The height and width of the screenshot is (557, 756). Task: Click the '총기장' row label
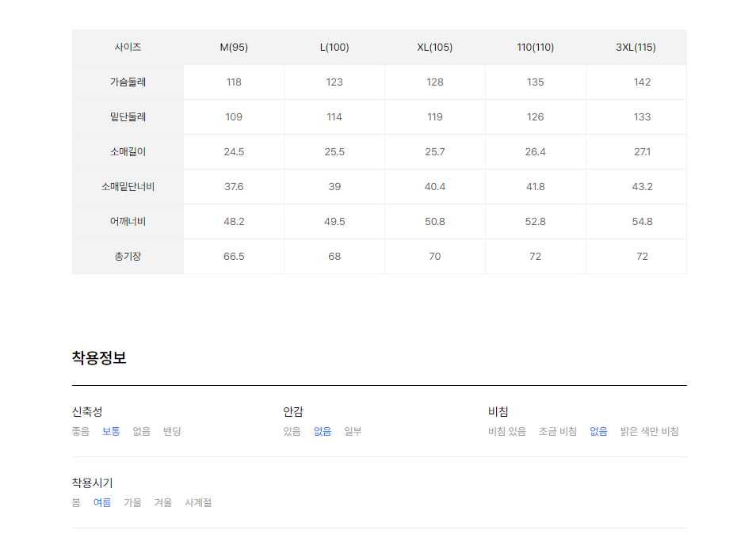click(x=128, y=256)
